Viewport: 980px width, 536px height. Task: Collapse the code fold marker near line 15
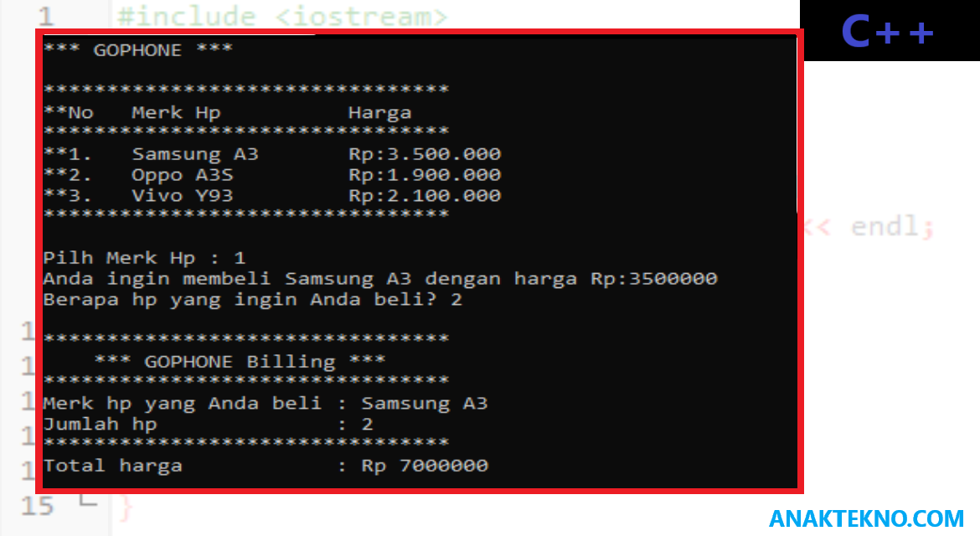click(x=88, y=500)
